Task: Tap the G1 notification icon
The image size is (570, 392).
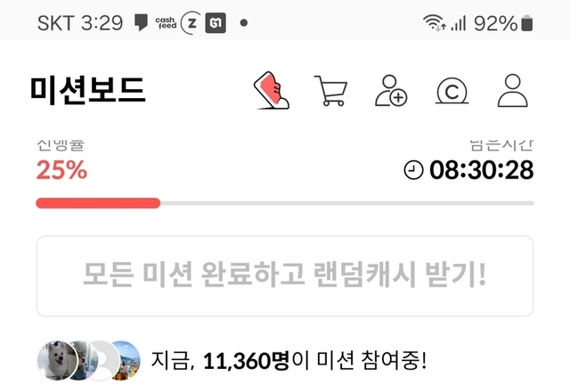Action: pos(216,23)
